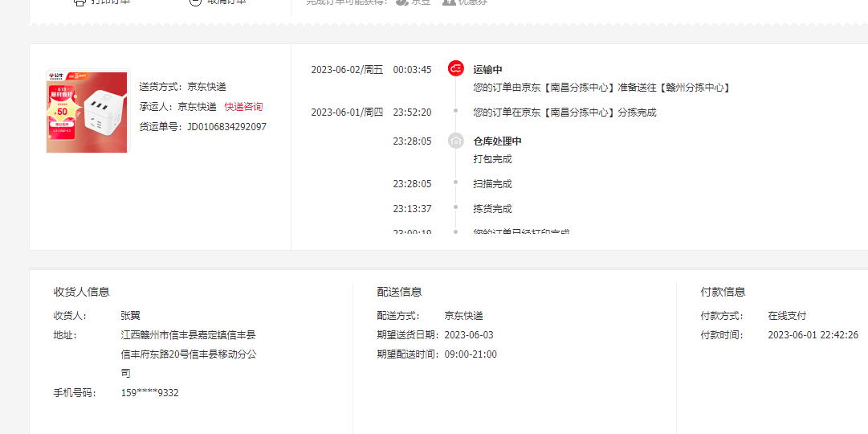Viewport: 868px width, 434px height.
Task: Click the 在线支付 payment method value
Action: tap(787, 316)
